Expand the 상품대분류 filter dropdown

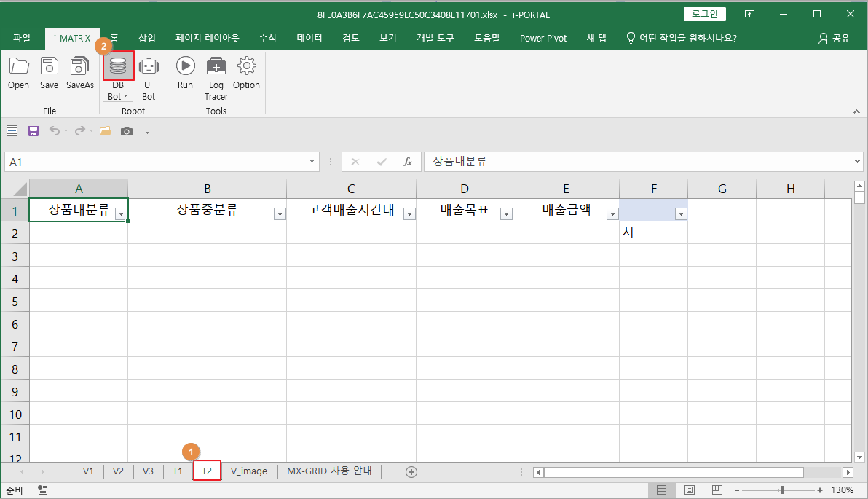coord(121,213)
